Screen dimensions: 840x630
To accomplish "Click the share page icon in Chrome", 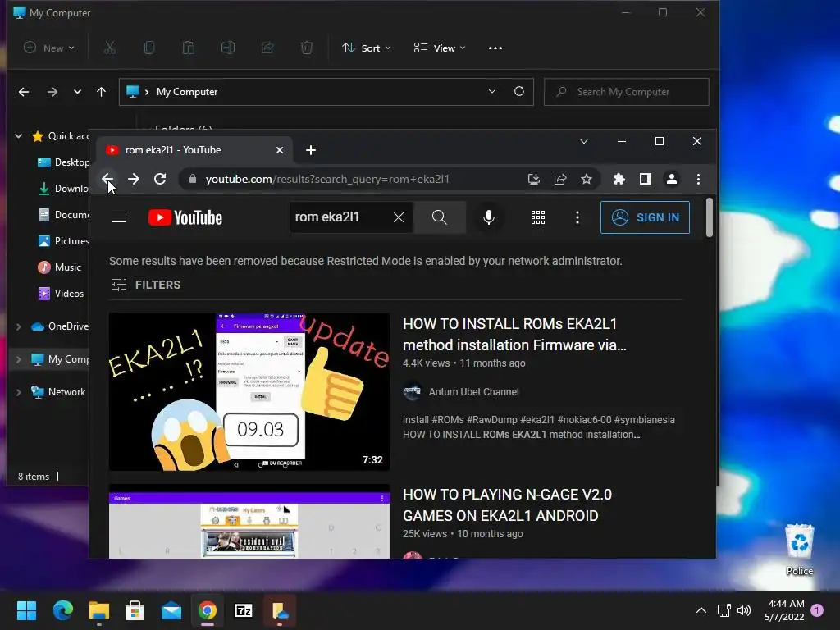I will 560,179.
